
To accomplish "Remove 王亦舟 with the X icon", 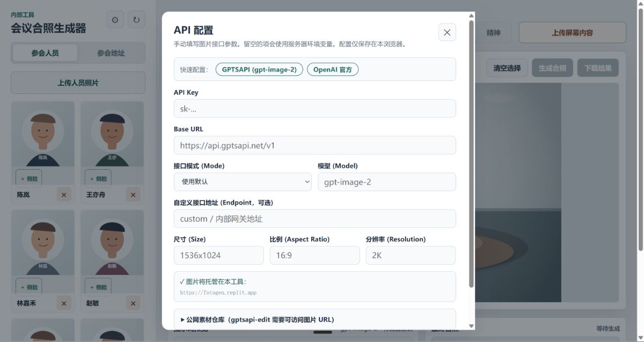I will click(x=134, y=194).
